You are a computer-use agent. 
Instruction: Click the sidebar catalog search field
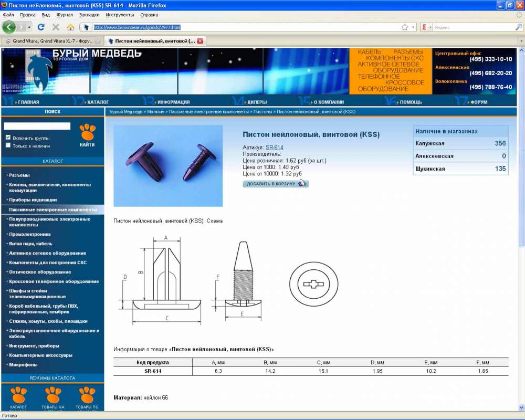pyautogui.click(x=37, y=126)
